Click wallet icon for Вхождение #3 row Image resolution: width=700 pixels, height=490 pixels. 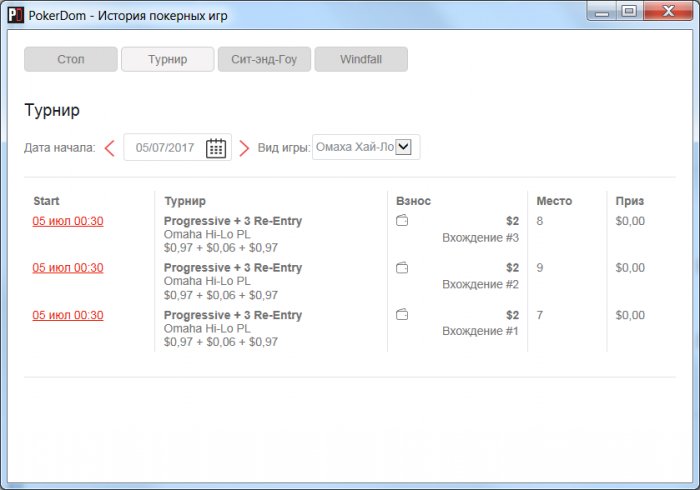click(x=402, y=220)
